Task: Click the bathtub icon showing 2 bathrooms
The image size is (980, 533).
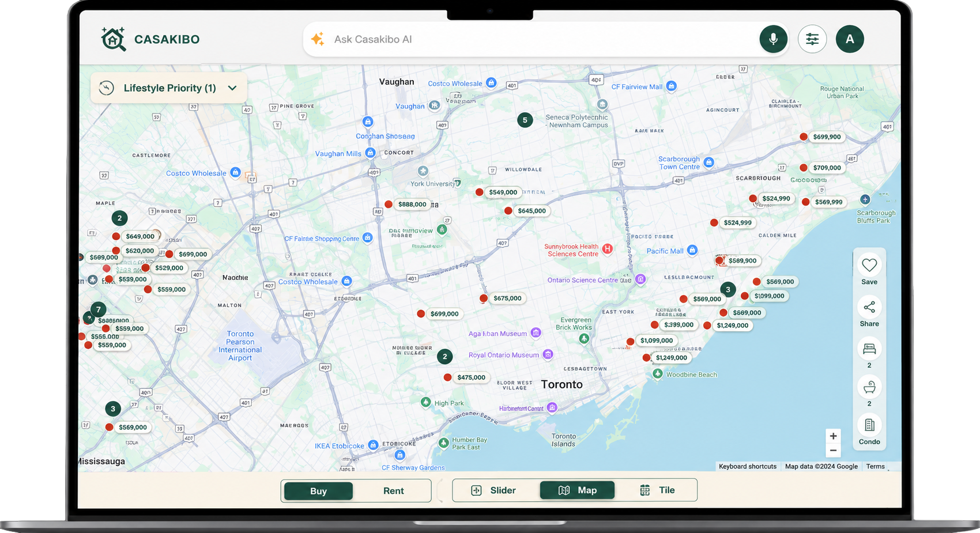Action: [x=869, y=387]
